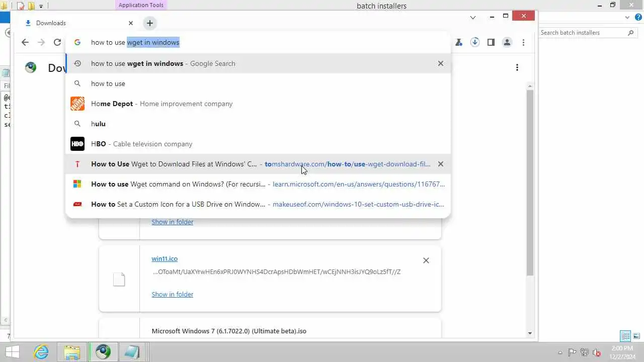644x362 pixels.
Task: Select the Downloads tab
Action: 79,23
